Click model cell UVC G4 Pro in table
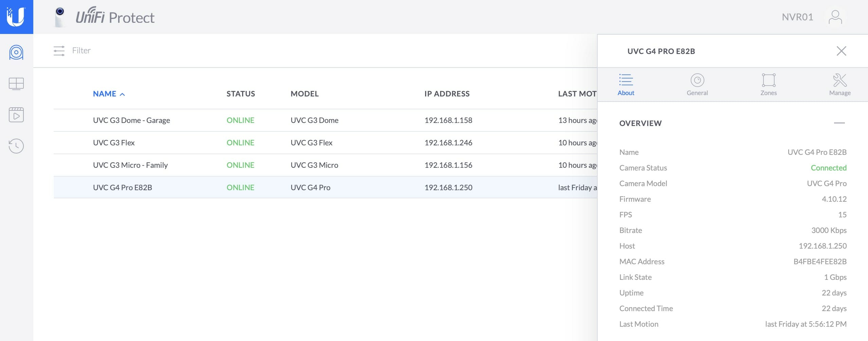This screenshot has height=341, width=868. [x=310, y=187]
